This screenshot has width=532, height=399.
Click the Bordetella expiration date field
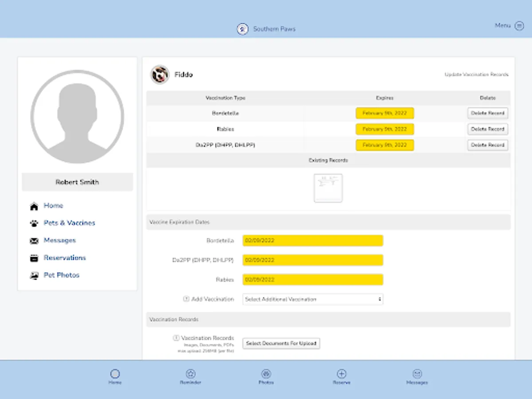click(x=313, y=240)
